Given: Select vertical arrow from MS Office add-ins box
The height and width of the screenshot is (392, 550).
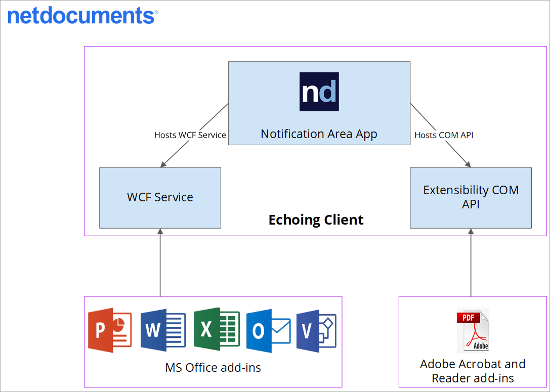Looking at the screenshot, I should point(160,262).
